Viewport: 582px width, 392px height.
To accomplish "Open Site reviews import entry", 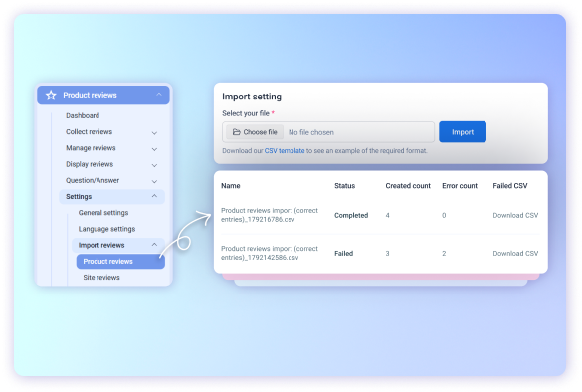I will (101, 277).
